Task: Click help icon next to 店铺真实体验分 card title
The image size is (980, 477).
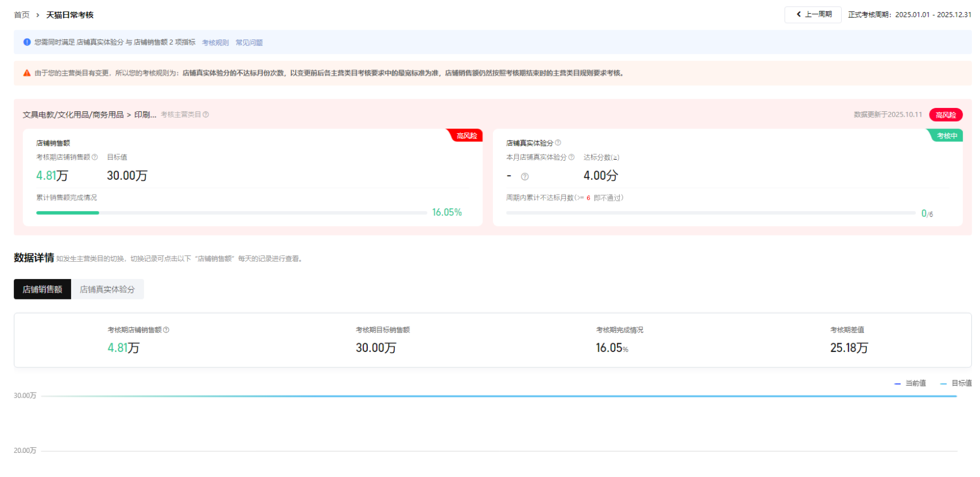Action: point(558,143)
